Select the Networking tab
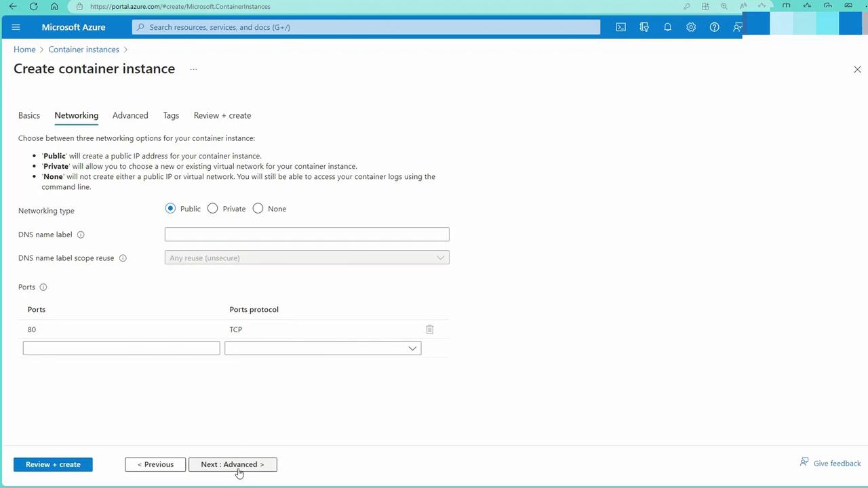868x488 pixels. click(77, 115)
